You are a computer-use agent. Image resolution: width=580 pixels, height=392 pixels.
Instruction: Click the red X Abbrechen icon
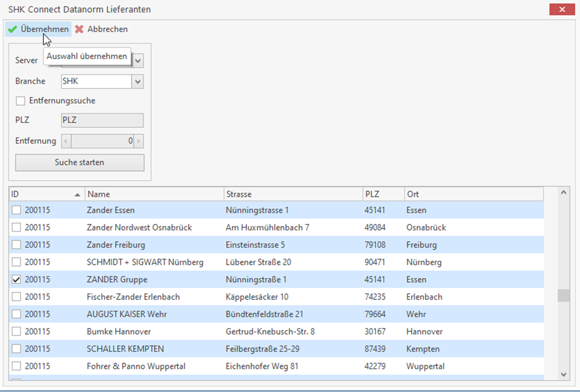79,29
